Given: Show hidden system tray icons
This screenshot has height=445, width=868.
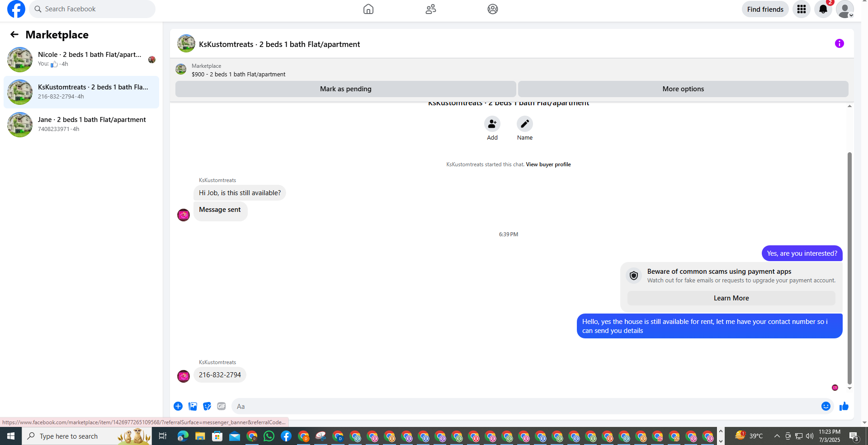Looking at the screenshot, I should click(x=777, y=436).
